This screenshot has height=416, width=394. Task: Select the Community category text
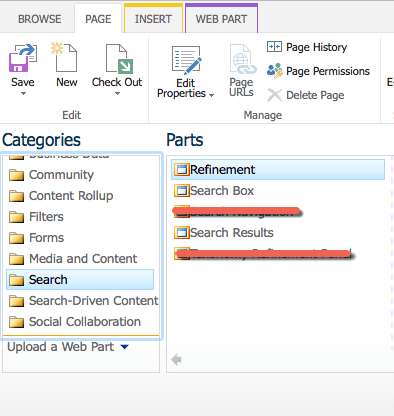(61, 175)
